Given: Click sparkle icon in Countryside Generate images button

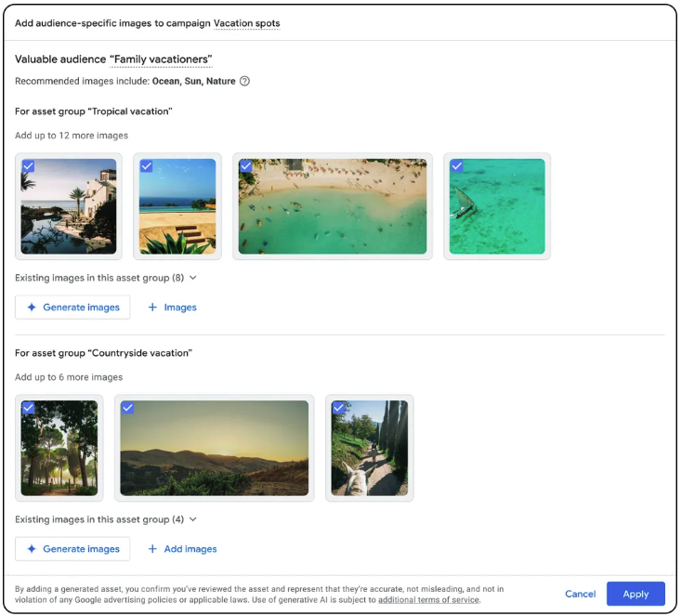Looking at the screenshot, I should pos(32,549).
